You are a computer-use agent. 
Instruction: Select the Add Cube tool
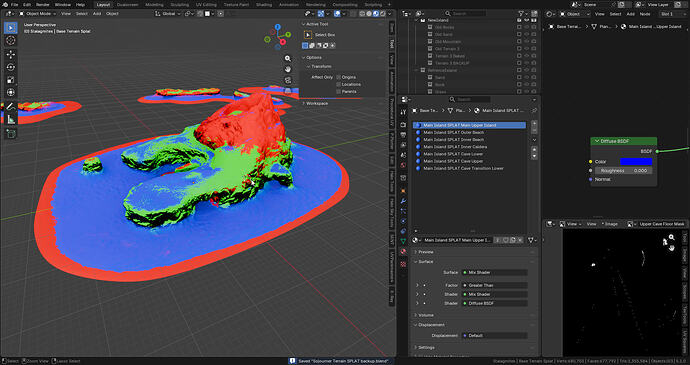tap(11, 133)
